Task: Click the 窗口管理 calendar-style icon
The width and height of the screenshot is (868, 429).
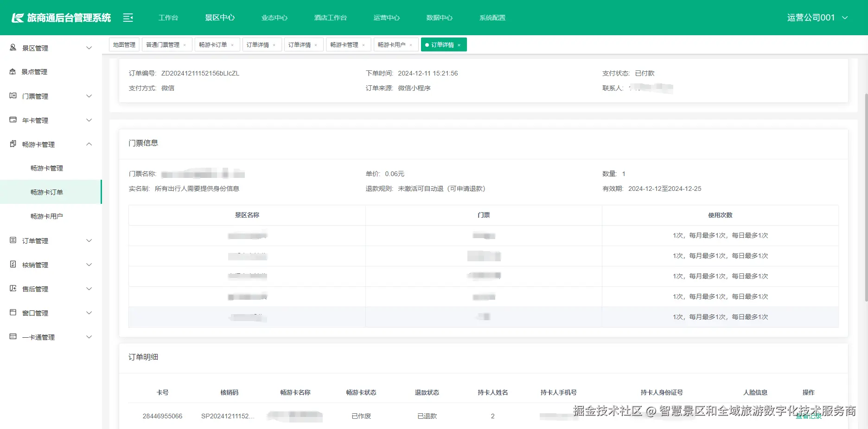Action: click(12, 313)
